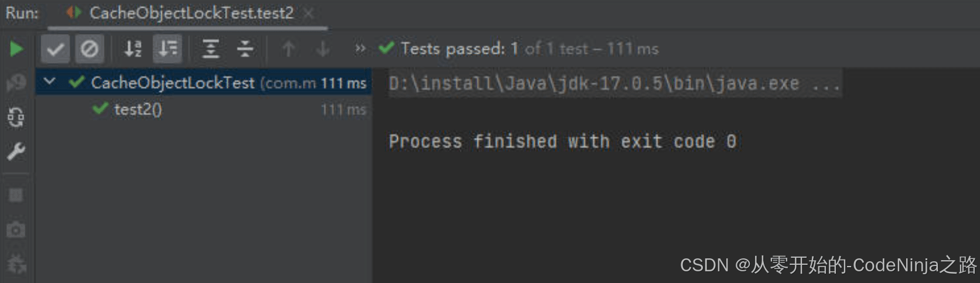
Task: Click the camera Dump Threads icon
Action: click(16, 230)
